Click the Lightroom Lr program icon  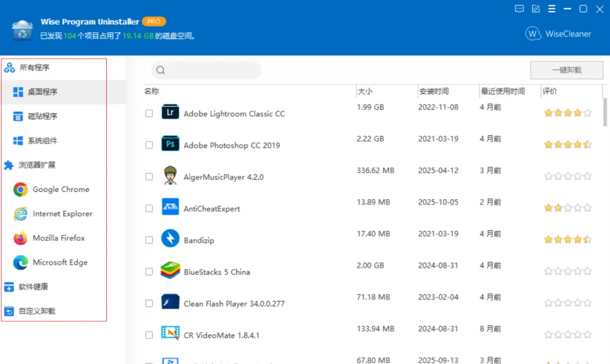pyautogui.click(x=170, y=112)
